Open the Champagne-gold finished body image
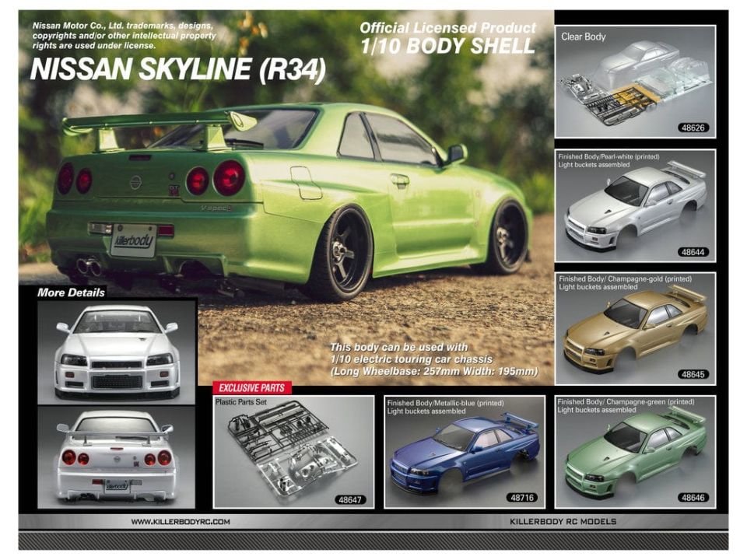747x560 pixels. (634, 328)
